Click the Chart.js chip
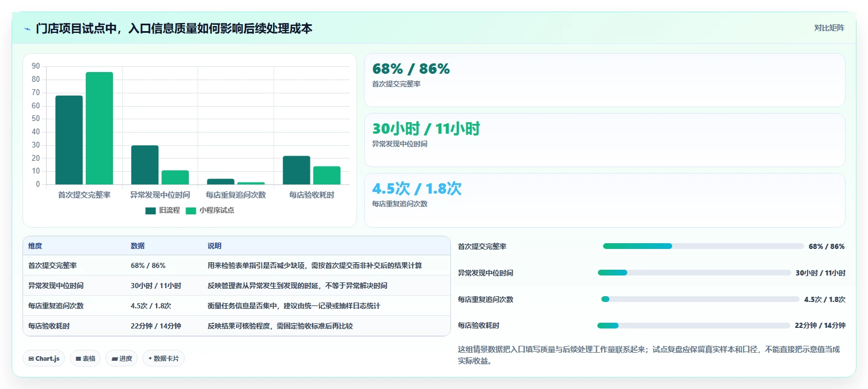This screenshot has height=389, width=868. [x=44, y=358]
